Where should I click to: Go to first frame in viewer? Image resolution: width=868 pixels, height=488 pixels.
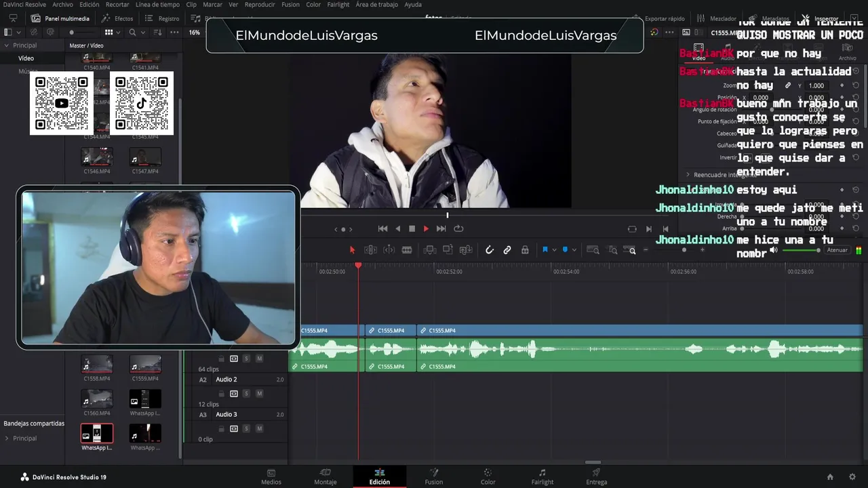[x=382, y=229]
